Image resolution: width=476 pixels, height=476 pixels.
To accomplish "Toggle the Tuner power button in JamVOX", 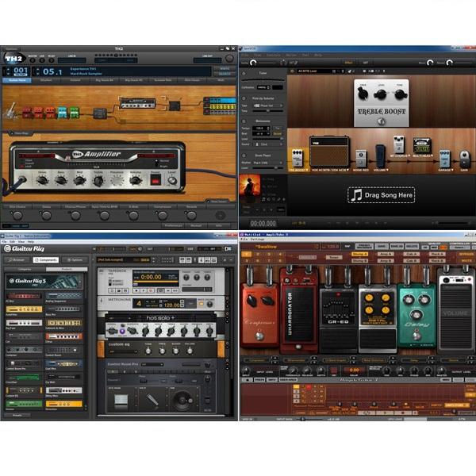I will point(244,74).
